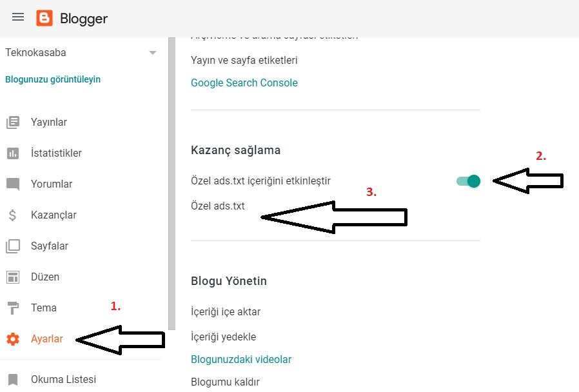The image size is (579, 392).
Task: Expand the Teknokasaba blog dropdown
Action: (153, 53)
